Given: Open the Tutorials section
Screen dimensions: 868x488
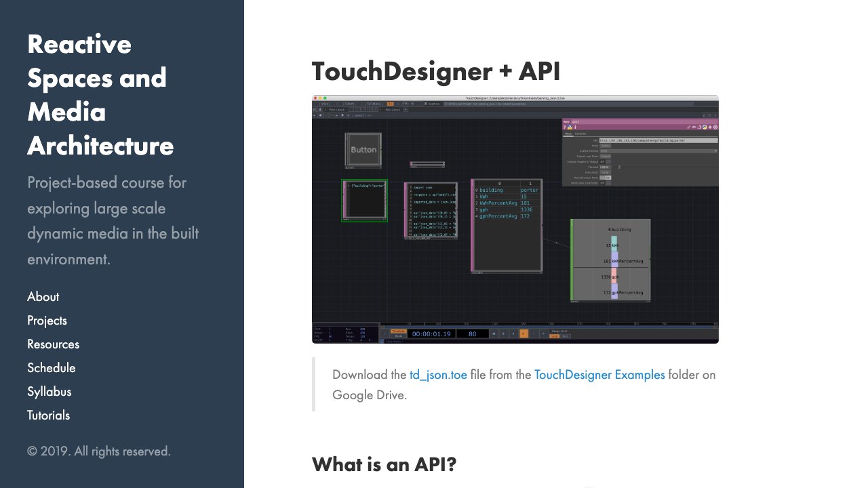Looking at the screenshot, I should [x=48, y=415].
